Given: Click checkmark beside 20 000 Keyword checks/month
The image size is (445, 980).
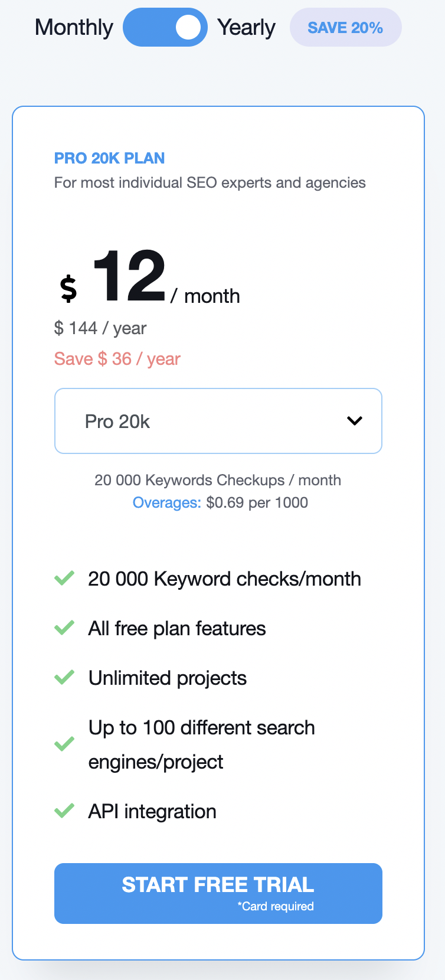Looking at the screenshot, I should (x=64, y=578).
